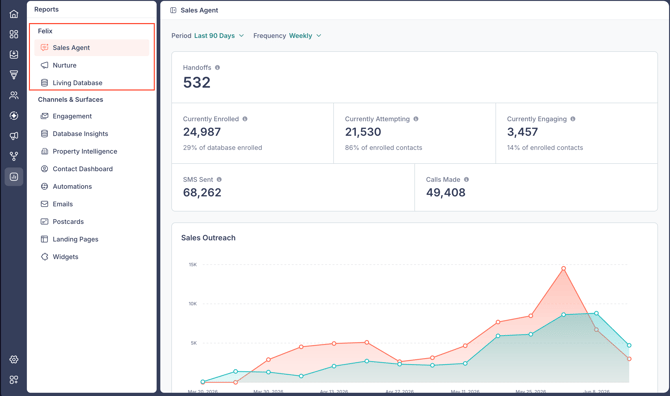Click the info icon beside SMS Sent

pos(219,179)
